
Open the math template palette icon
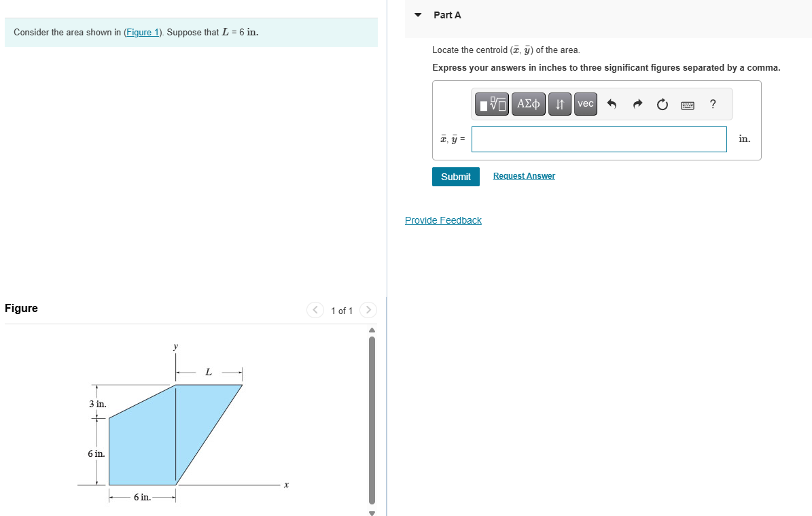coord(491,104)
